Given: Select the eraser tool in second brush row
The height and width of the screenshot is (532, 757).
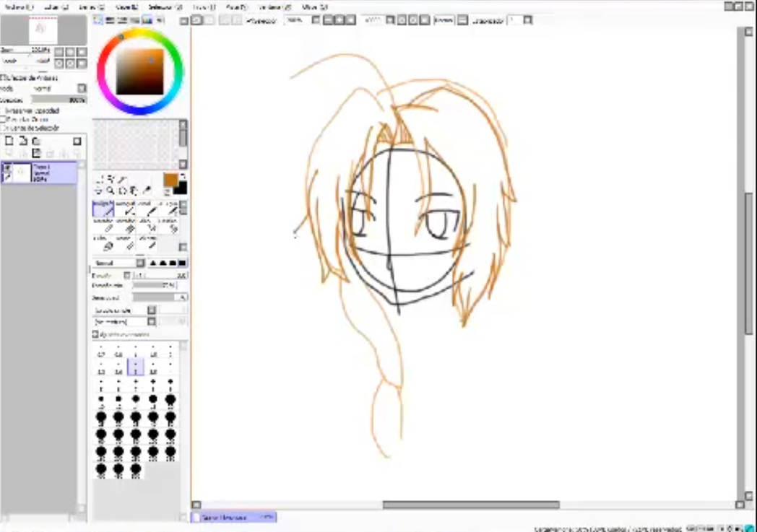Looking at the screenshot, I should (126, 227).
